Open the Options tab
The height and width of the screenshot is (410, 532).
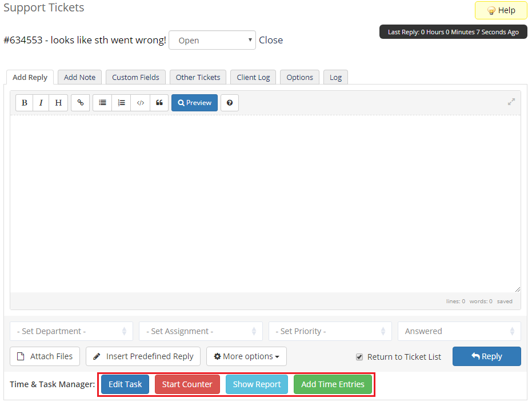click(299, 77)
